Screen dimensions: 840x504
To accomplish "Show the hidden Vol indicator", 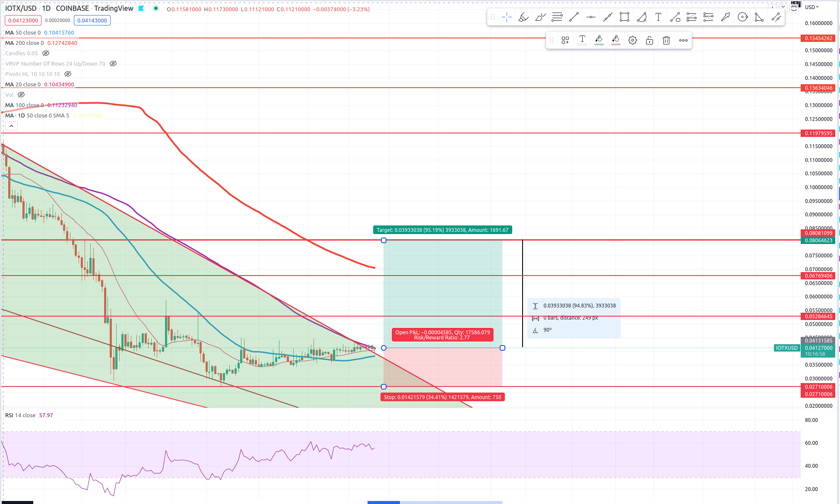I will 21,95.
